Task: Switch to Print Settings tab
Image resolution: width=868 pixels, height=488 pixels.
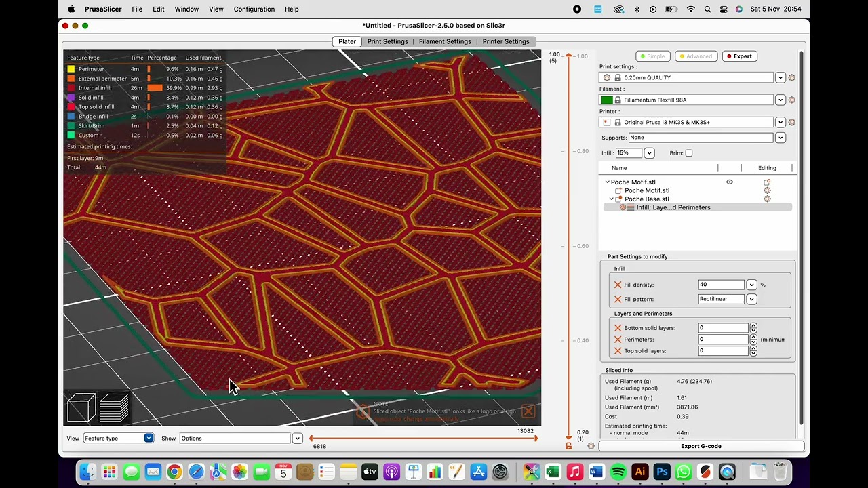Action: point(388,41)
